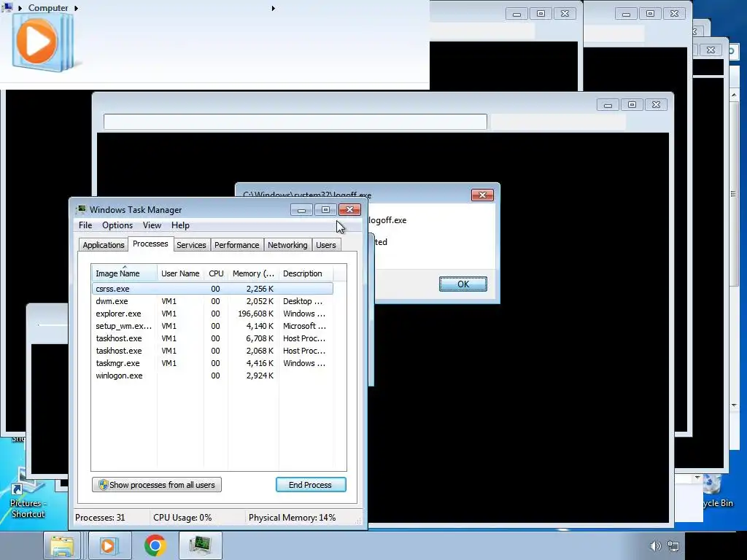Minimize the large black window in the middle

[608, 105]
